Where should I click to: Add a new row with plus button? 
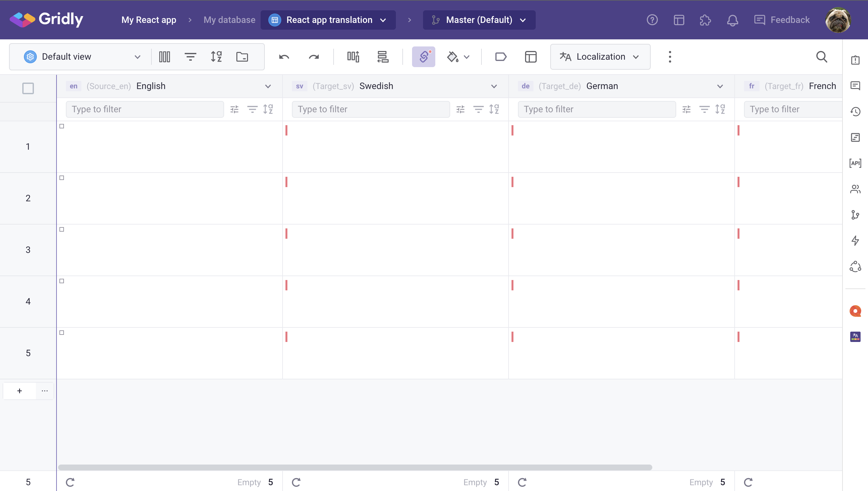(x=20, y=391)
